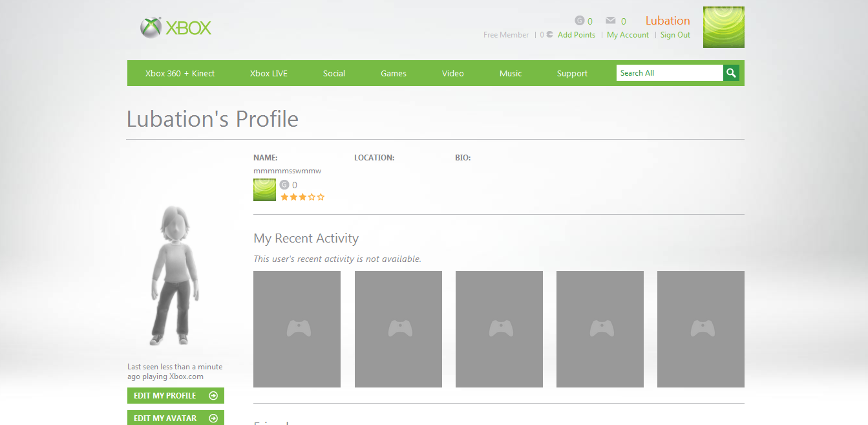
Task: Select the fifth recent activity game tile
Action: pos(701,329)
